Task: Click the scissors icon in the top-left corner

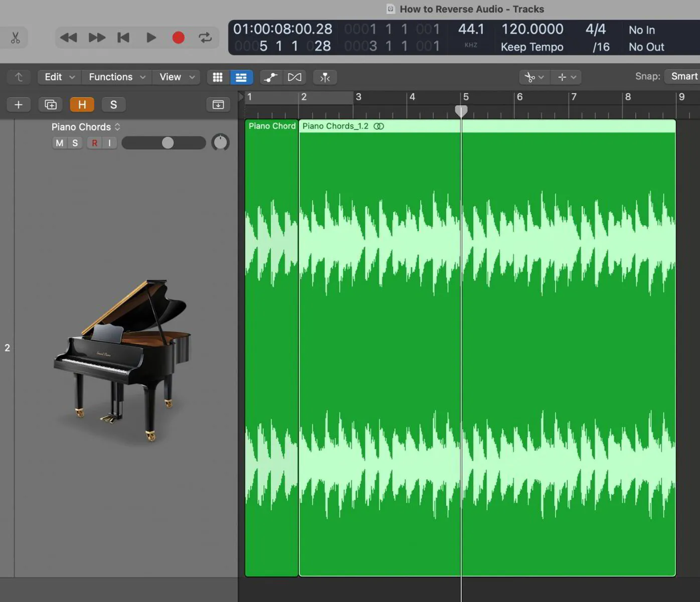Action: point(15,38)
